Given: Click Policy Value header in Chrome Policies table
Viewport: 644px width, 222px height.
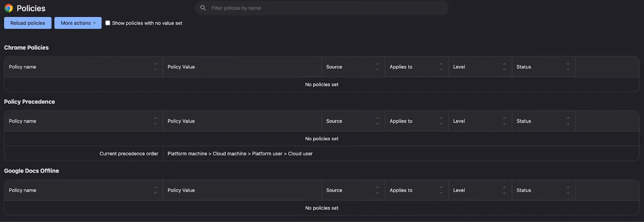Looking at the screenshot, I should click(242, 67).
